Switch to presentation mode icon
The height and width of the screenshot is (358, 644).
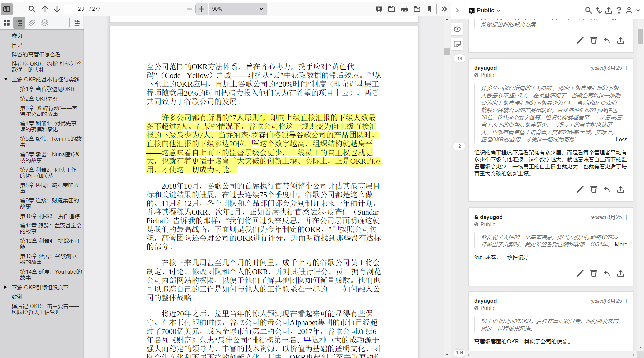379,9
